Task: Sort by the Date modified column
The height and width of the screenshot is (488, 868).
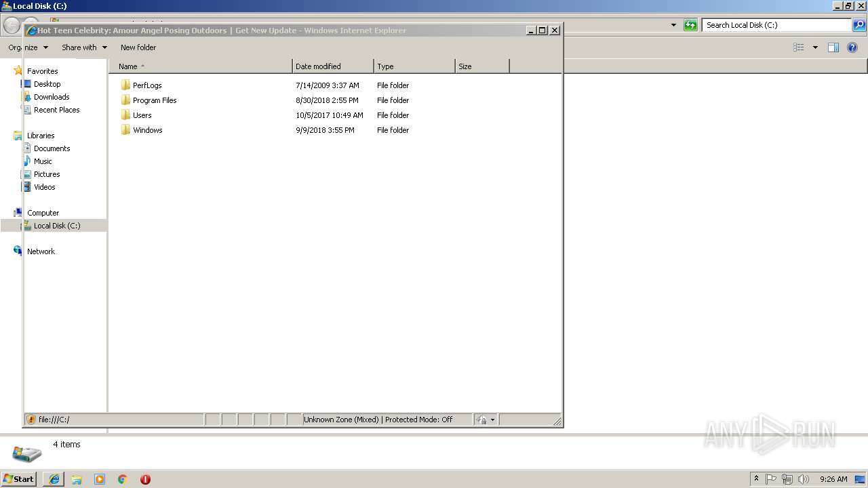Action: coord(333,66)
